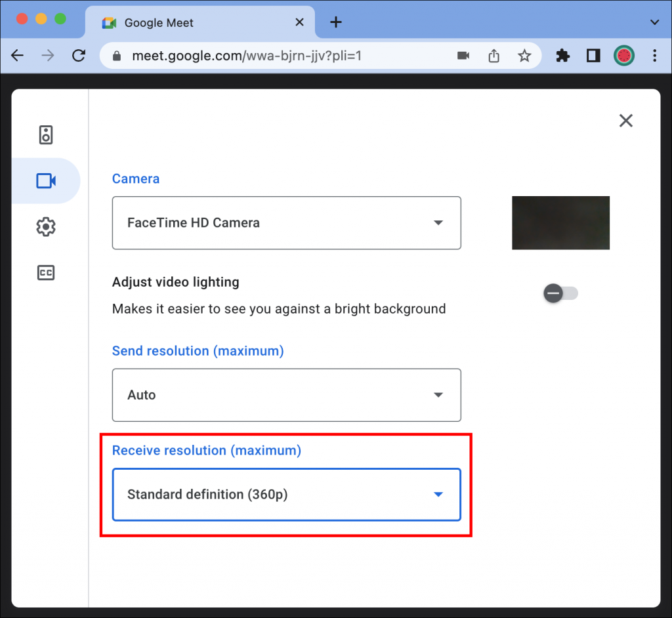Close the settings dialog with the X

click(x=625, y=121)
